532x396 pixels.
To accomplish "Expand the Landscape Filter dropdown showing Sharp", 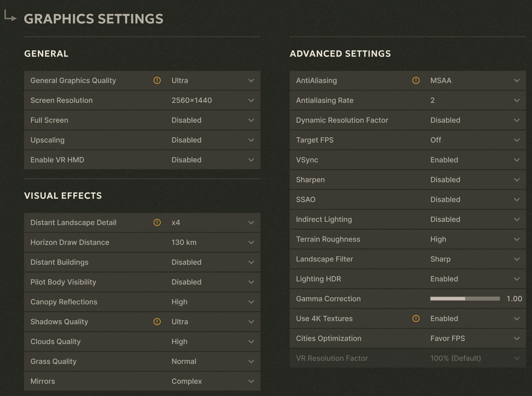I will pos(475,259).
